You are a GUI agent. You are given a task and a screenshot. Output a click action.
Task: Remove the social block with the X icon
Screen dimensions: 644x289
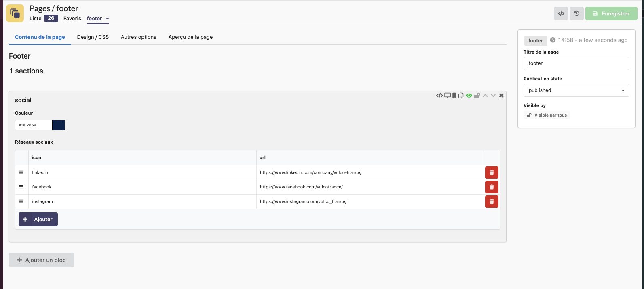click(x=501, y=96)
